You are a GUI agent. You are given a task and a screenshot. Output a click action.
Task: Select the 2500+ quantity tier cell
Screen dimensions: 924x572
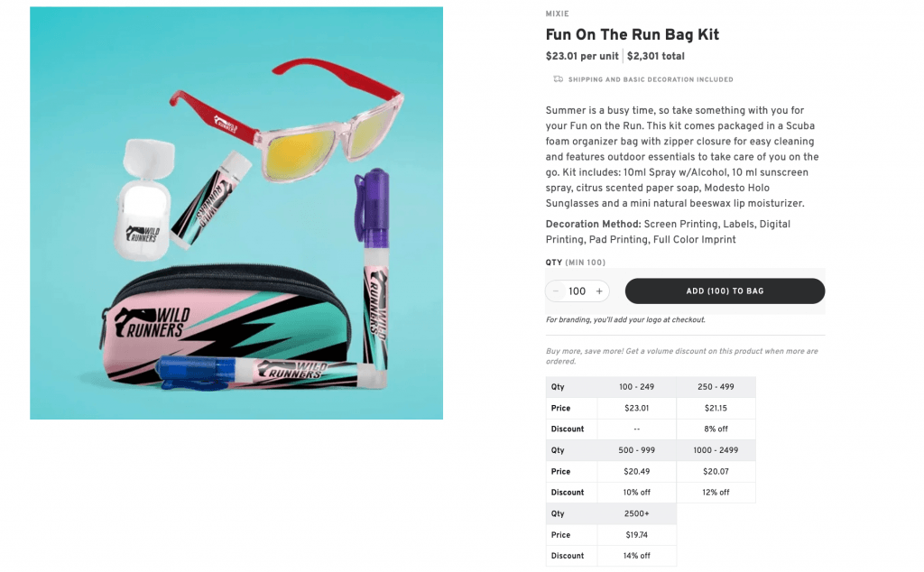click(x=636, y=513)
